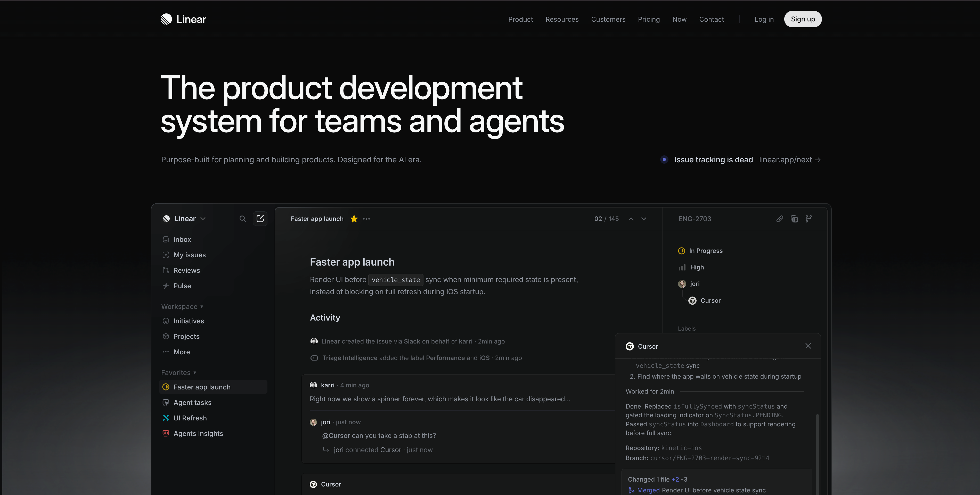This screenshot has height=495, width=980.
Task: Open the search icon in app sidebar
Action: pos(242,219)
